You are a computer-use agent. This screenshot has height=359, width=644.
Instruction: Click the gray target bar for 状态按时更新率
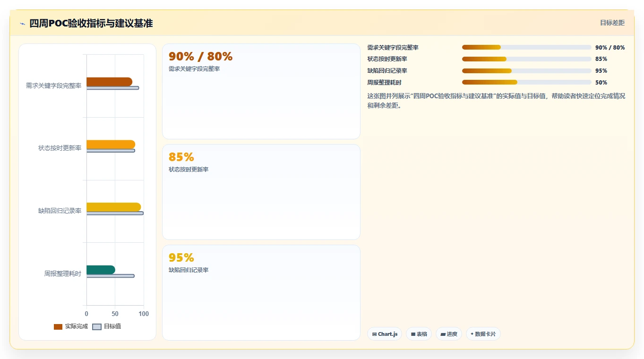pos(111,151)
